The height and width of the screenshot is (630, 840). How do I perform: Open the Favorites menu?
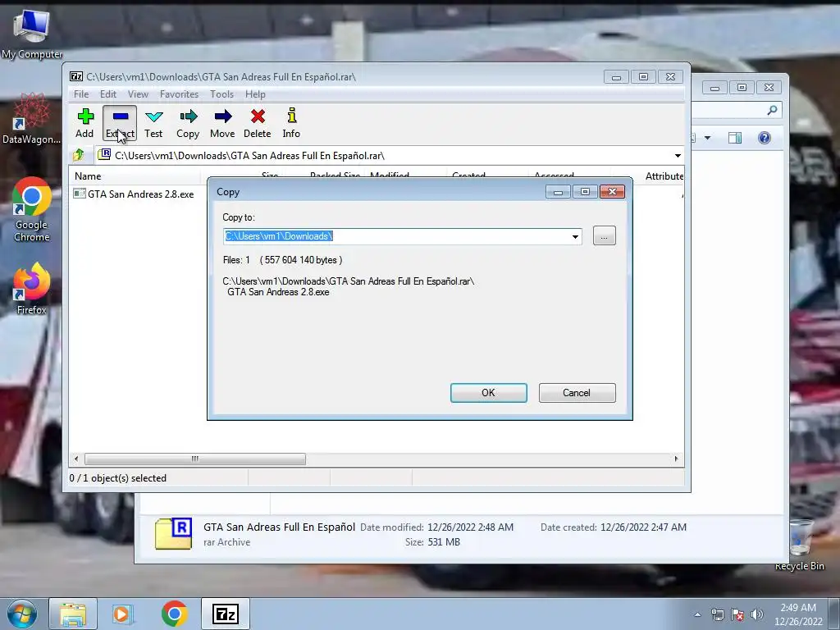[x=179, y=94]
